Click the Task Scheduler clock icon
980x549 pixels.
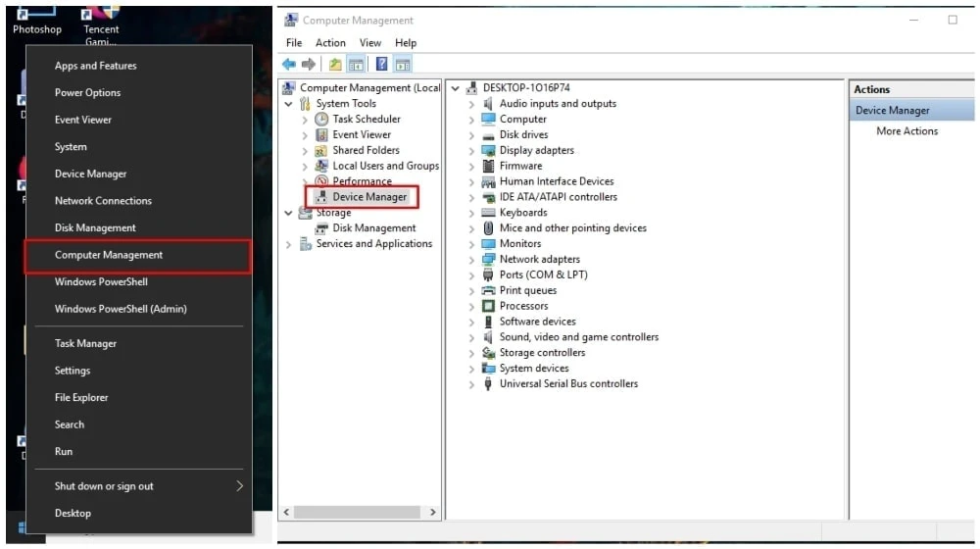click(x=321, y=119)
